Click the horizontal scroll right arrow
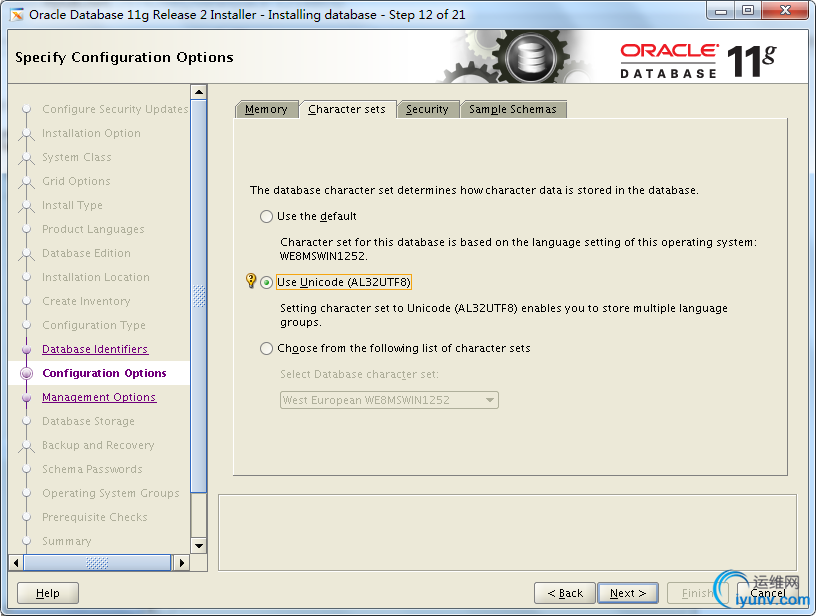The image size is (816, 616). click(x=181, y=562)
